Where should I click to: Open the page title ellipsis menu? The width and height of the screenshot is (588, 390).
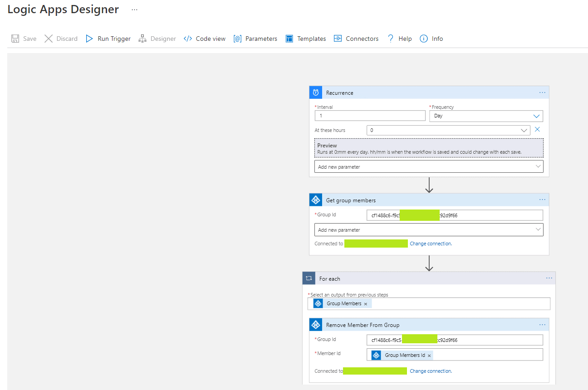(134, 10)
